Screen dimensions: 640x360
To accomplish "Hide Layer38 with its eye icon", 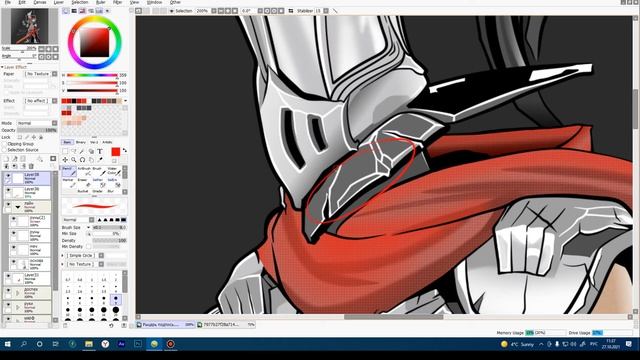I will 8,176.
